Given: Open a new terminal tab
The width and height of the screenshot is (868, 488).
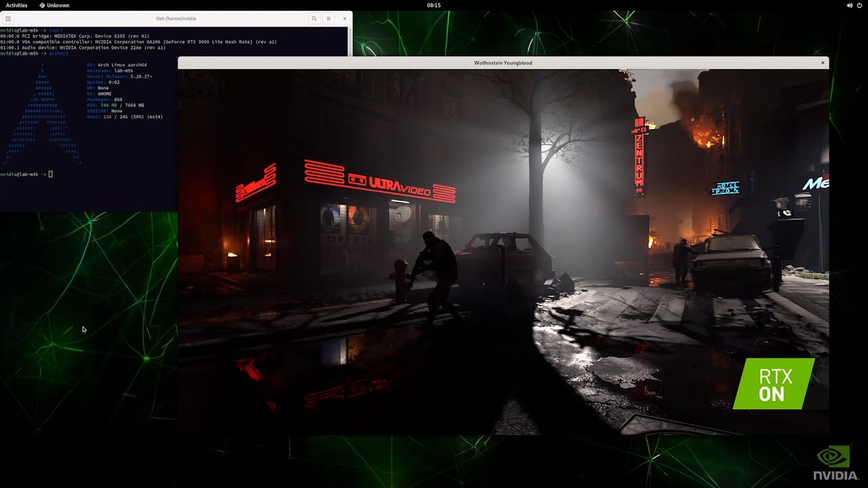Looking at the screenshot, I should point(8,19).
